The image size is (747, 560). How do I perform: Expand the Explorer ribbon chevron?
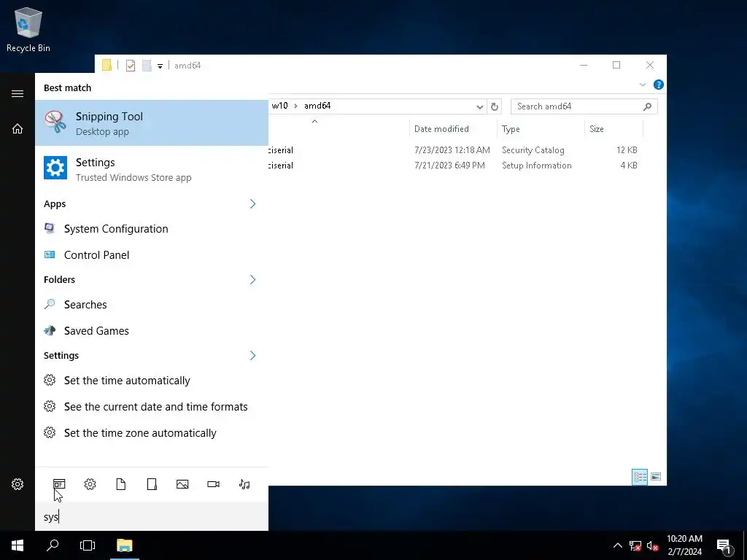(x=642, y=85)
